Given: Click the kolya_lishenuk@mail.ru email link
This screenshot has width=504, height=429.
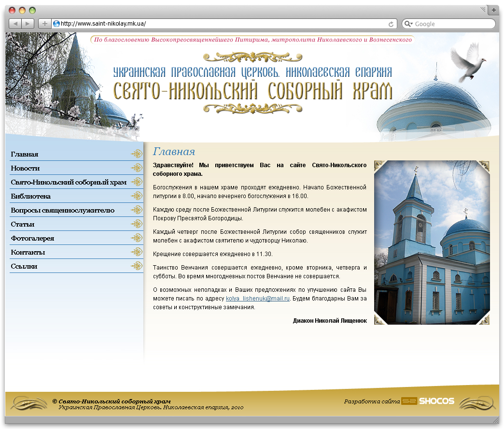Looking at the screenshot, I should [x=256, y=299].
